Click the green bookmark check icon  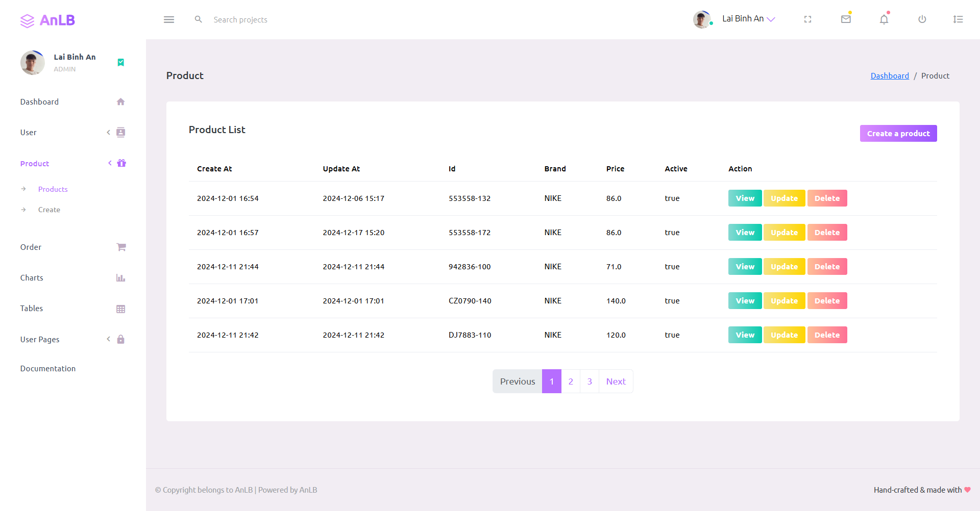(x=121, y=62)
